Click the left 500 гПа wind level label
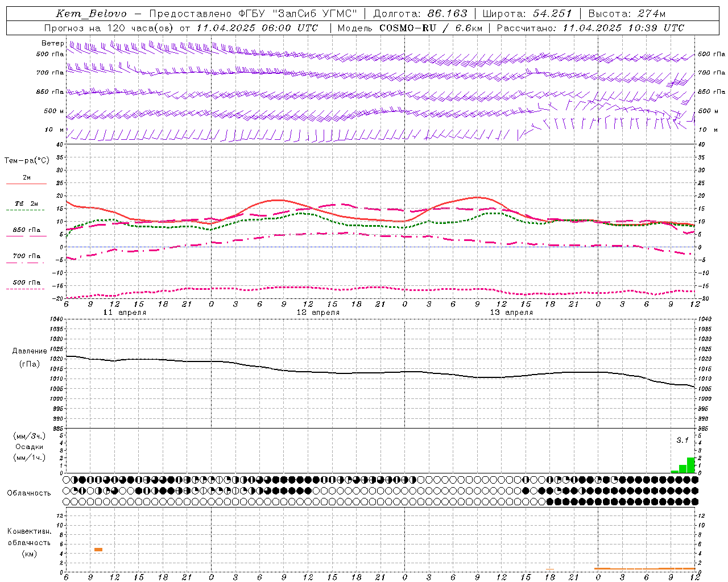Image resolution: width=728 pixels, height=582 pixels. [x=50, y=54]
